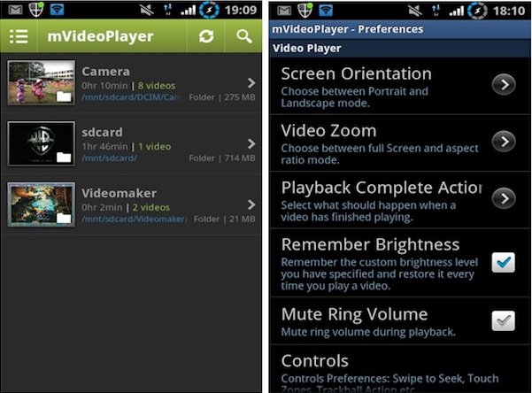The width and height of the screenshot is (532, 393).
Task: Open the /mnt/sdcard/ path link
Action: click(x=109, y=158)
